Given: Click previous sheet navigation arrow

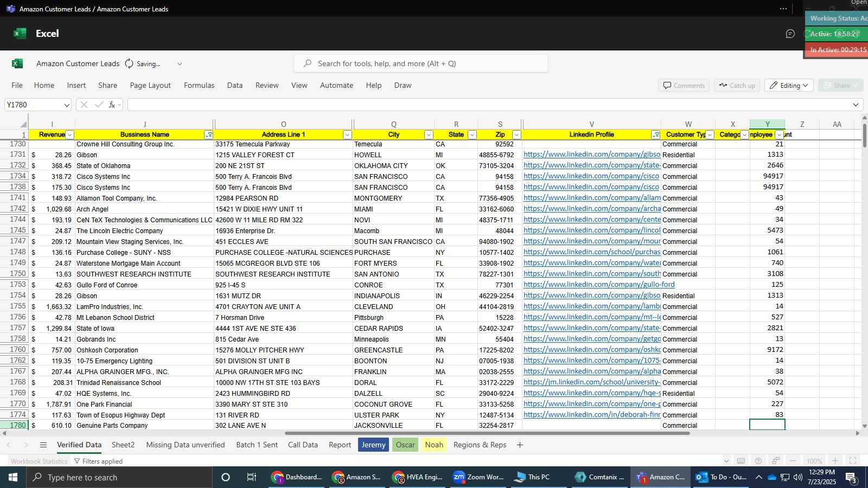Looking at the screenshot, I should (9, 445).
